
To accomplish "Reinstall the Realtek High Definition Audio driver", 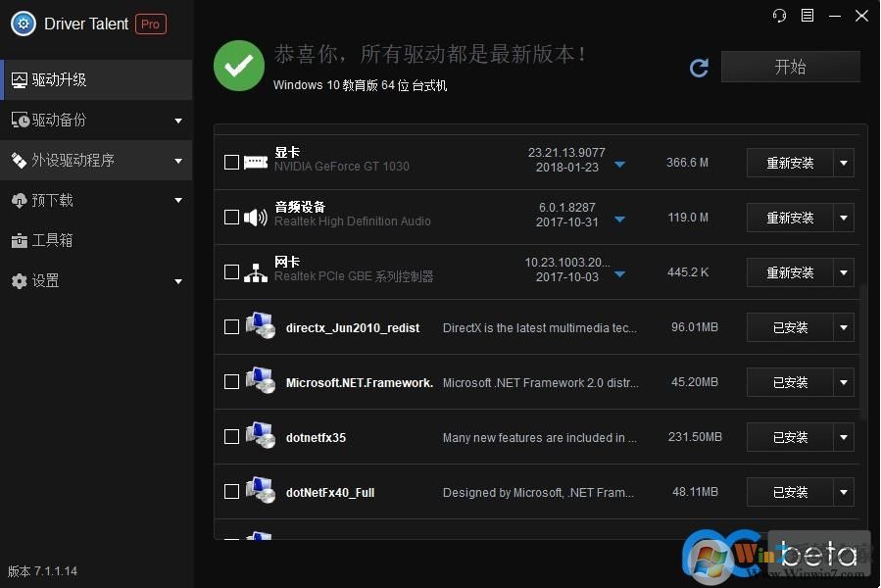I will (794, 217).
